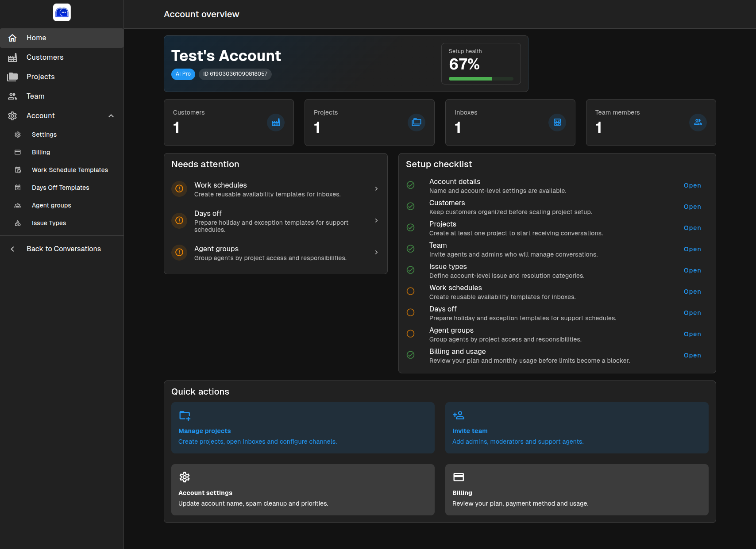Click the card icon in Billing quick action
This screenshot has height=549, width=756.
pyautogui.click(x=459, y=477)
